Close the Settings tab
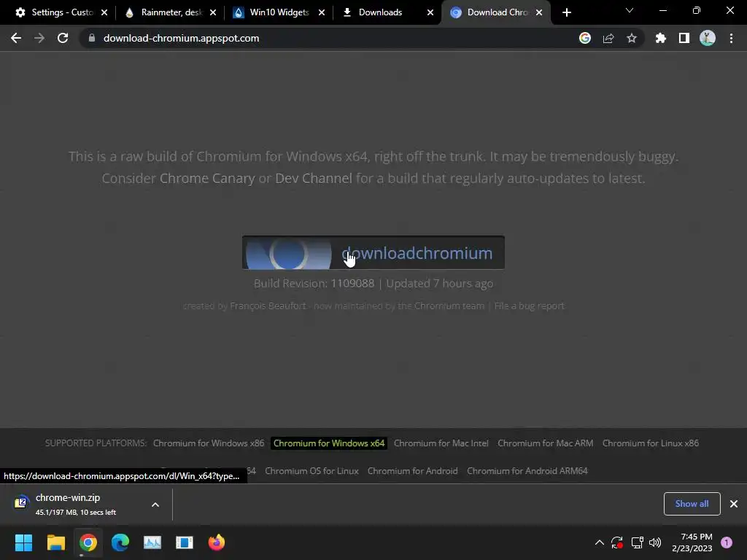This screenshot has width=747, height=560. [x=104, y=12]
